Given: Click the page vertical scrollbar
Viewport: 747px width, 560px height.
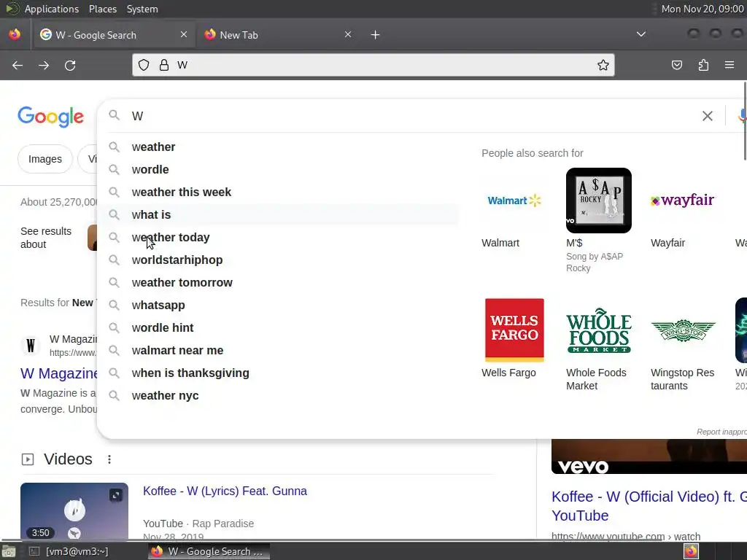Looking at the screenshot, I should click(x=745, y=121).
